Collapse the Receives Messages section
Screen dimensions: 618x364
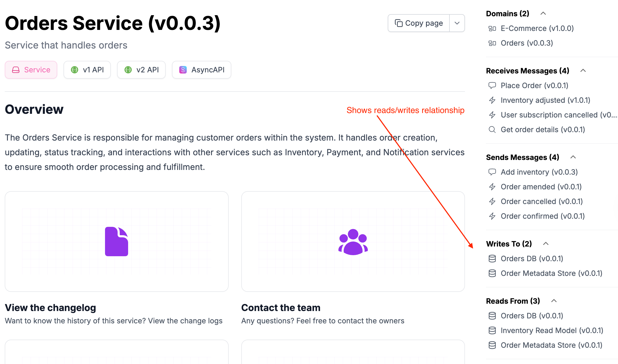click(x=583, y=71)
